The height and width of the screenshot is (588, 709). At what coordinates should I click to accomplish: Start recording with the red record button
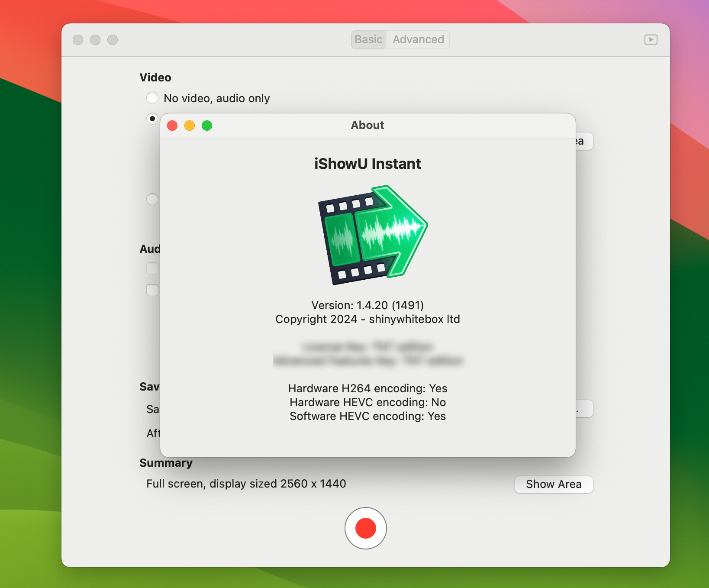pyautogui.click(x=365, y=528)
